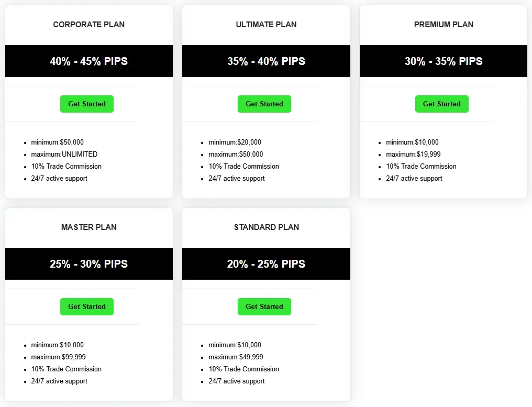Viewport: 532px width, 407px height.
Task: Click the Standard Plan heading
Action: (x=266, y=227)
